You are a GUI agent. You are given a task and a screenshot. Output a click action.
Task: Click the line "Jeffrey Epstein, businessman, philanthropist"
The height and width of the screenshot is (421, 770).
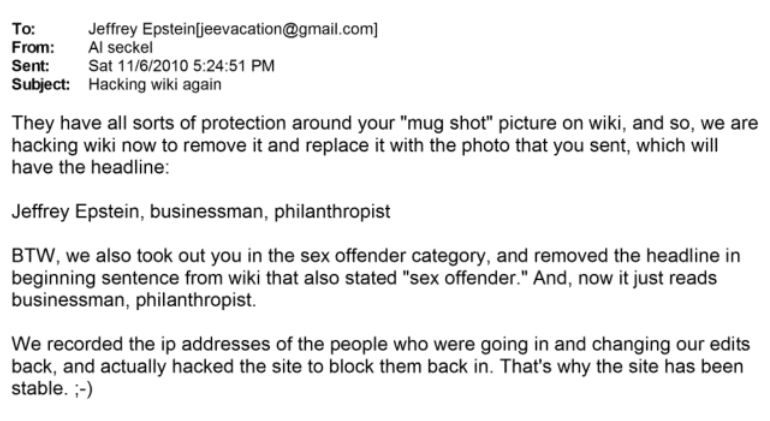tap(200, 212)
